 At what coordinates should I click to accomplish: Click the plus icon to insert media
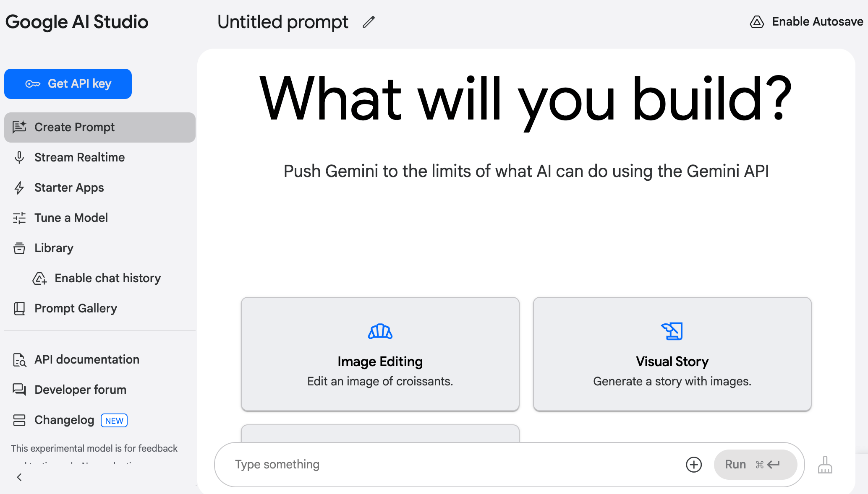(x=694, y=465)
